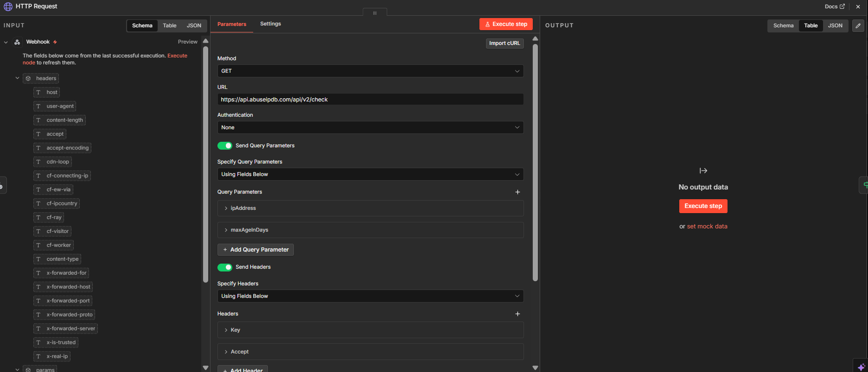Screen dimensions: 868x372
Task: Click the type icon beside x-real-ip field
Action: pyautogui.click(x=38, y=357)
